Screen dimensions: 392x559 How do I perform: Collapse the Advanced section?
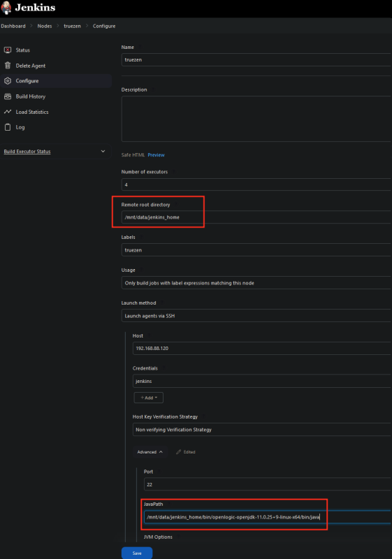point(150,452)
